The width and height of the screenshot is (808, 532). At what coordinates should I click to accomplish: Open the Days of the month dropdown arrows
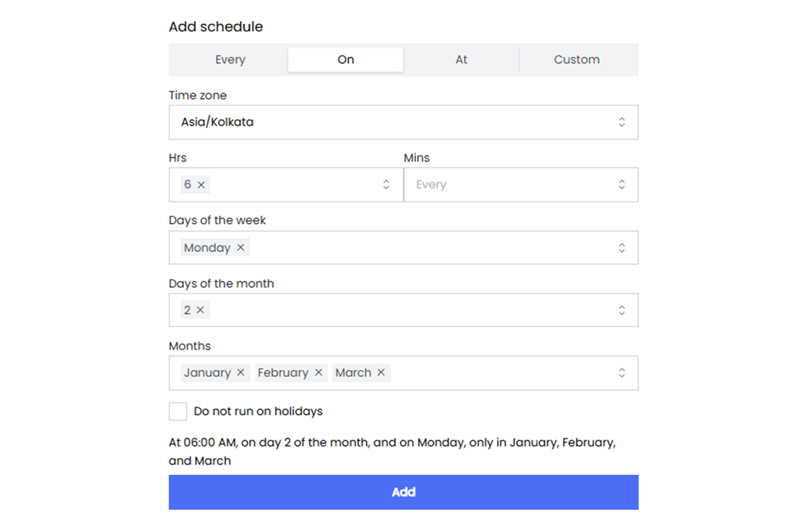[622, 310]
